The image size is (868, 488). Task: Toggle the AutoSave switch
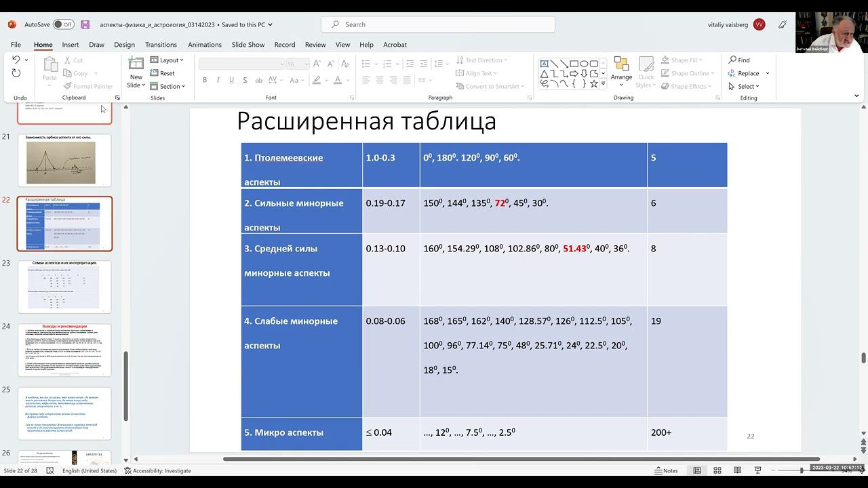pyautogui.click(x=63, y=24)
